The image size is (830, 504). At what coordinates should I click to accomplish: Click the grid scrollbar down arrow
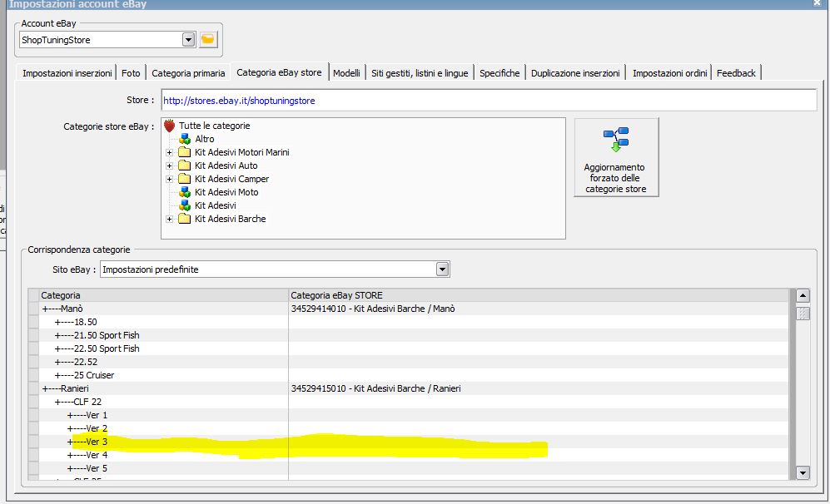(x=803, y=472)
